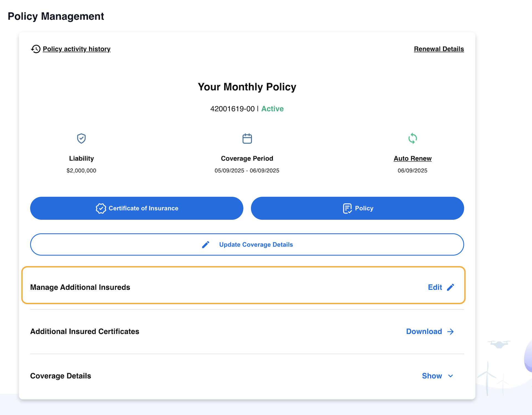Open the Policy activity history link
The width and height of the screenshot is (532, 415).
point(77,49)
